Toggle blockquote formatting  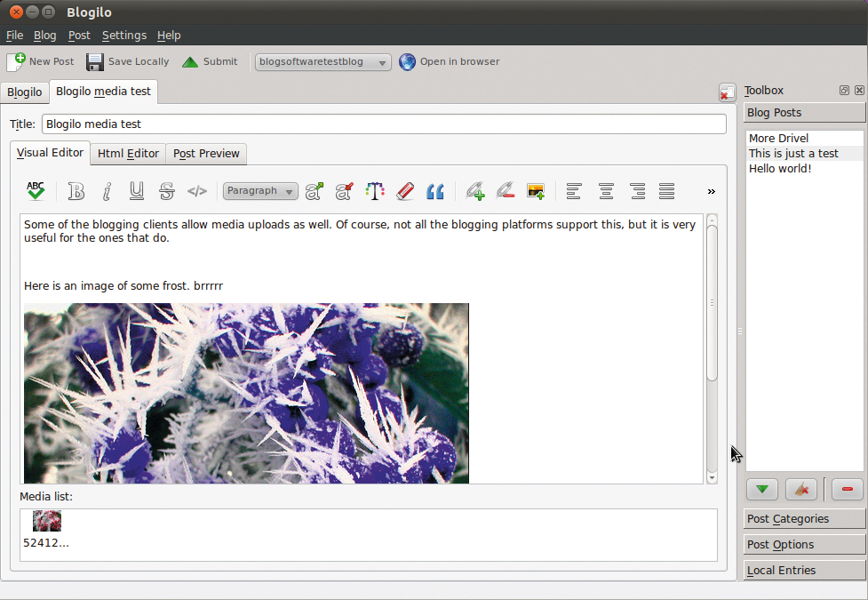[x=435, y=191]
